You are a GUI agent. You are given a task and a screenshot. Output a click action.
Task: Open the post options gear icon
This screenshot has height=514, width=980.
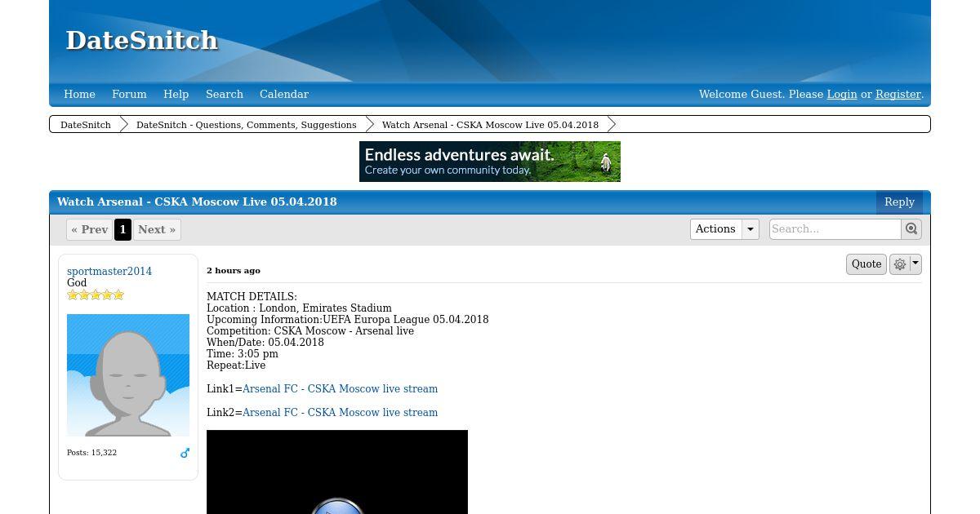click(900, 264)
